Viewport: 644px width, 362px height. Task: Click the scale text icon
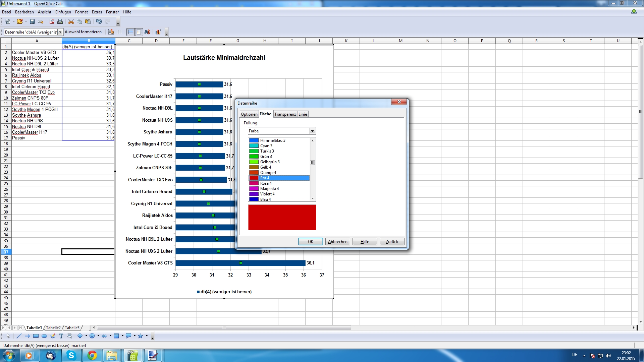pyautogui.click(x=147, y=32)
